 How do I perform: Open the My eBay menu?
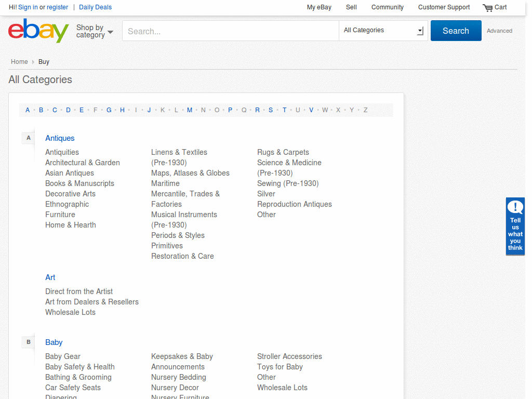(x=319, y=7)
